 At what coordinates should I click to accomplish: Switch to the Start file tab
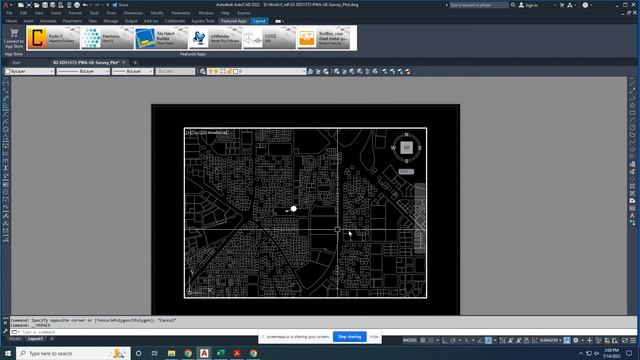pos(16,62)
